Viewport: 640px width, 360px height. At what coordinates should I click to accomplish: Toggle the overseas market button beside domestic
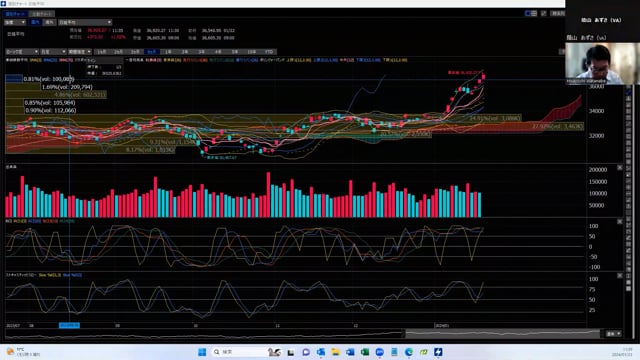(49, 22)
